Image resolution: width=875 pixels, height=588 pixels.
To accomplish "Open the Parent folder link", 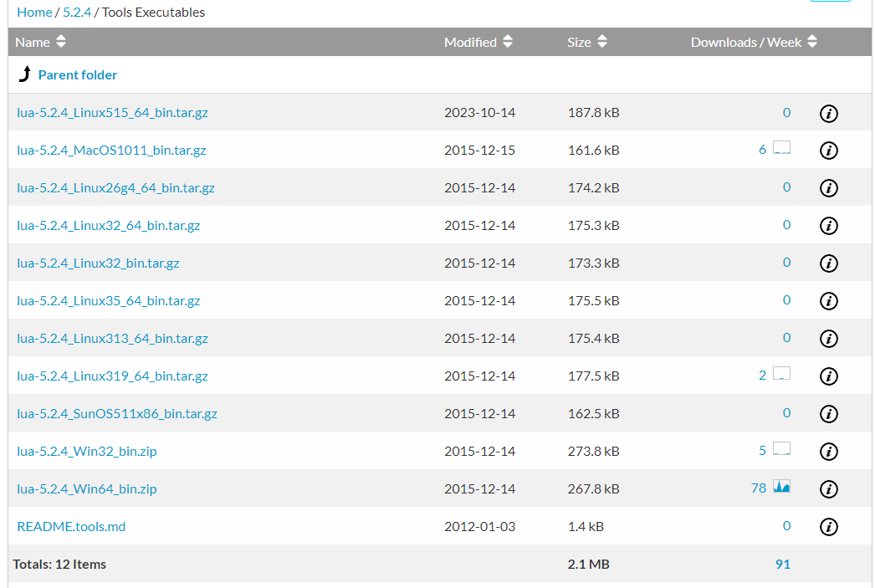I will [x=78, y=74].
